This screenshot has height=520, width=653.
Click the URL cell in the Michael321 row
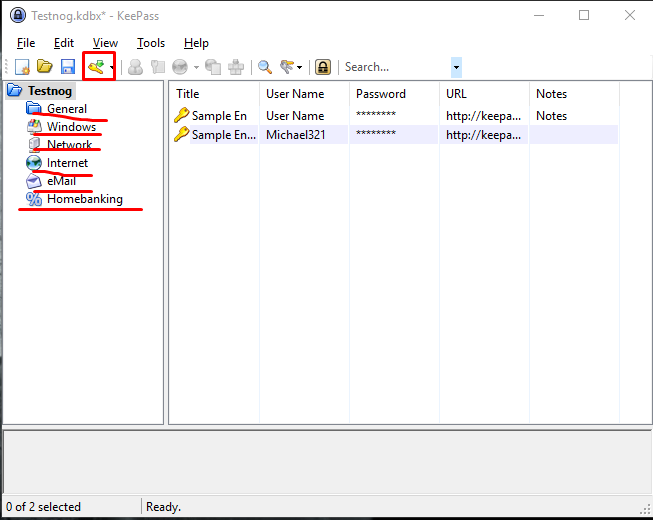484,135
